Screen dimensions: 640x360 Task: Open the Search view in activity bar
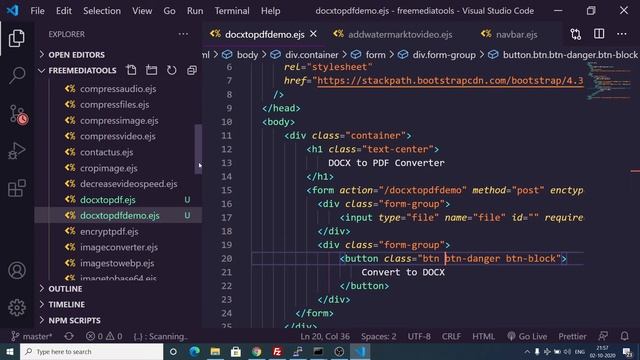pos(17,76)
